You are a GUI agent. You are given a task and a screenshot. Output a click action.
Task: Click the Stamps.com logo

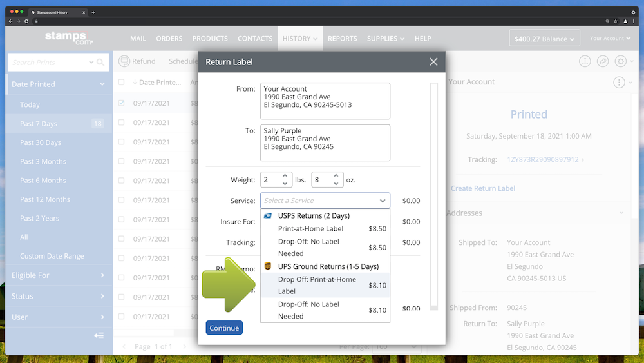click(x=69, y=38)
